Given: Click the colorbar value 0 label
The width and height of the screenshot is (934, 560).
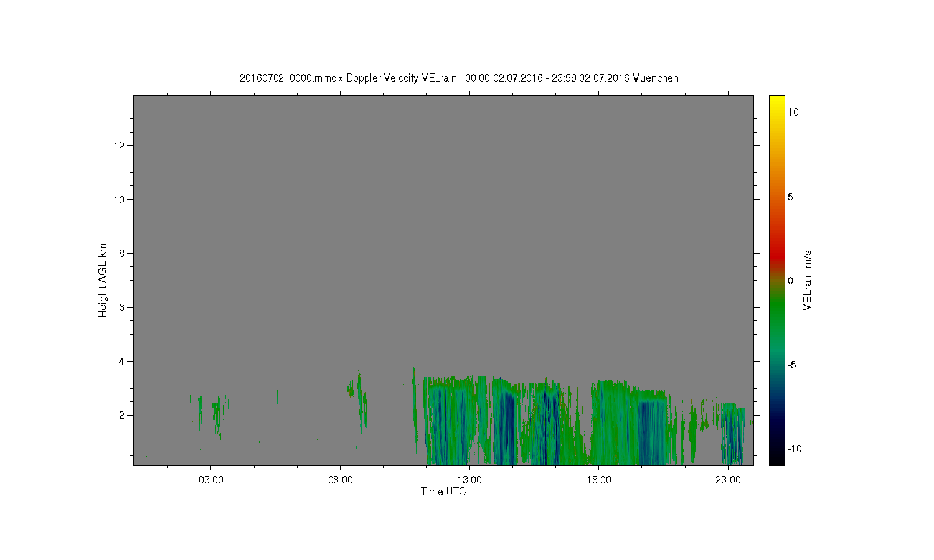Looking at the screenshot, I should click(x=790, y=281).
